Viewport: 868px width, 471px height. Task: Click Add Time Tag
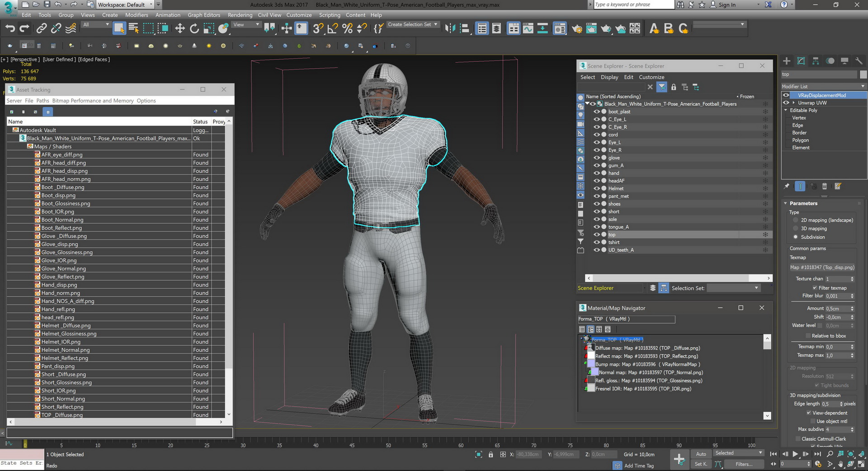point(639,466)
